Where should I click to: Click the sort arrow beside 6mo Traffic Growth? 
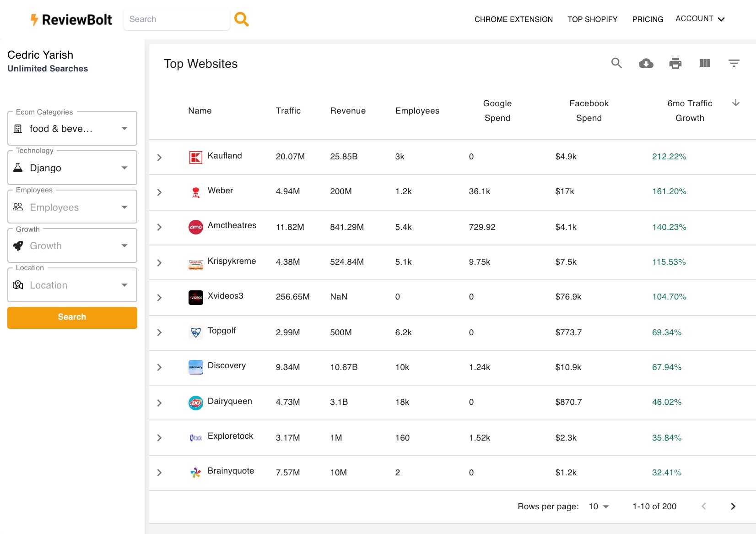736,103
